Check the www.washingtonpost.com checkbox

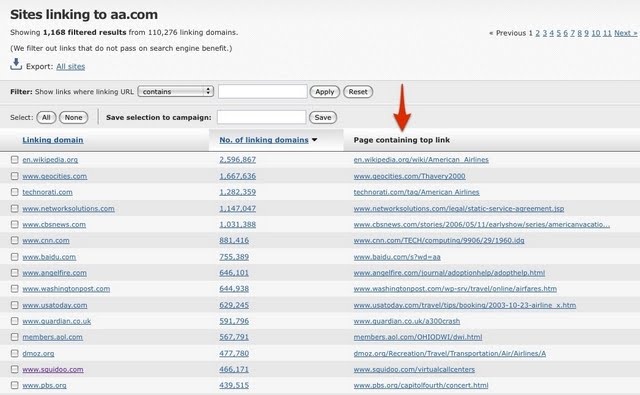click(15, 288)
